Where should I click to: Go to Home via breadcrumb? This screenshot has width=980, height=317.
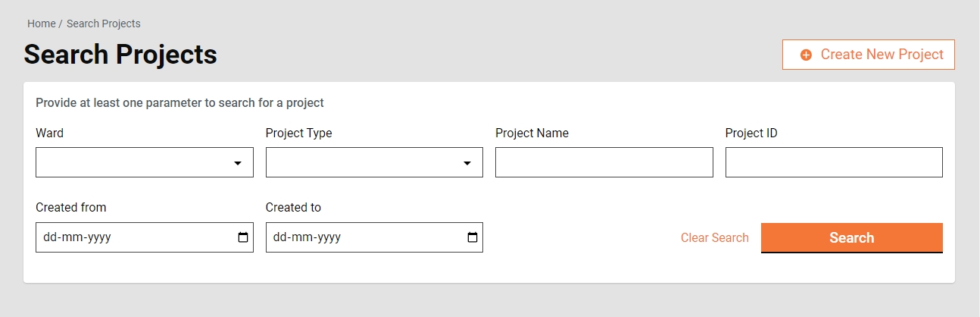41,24
